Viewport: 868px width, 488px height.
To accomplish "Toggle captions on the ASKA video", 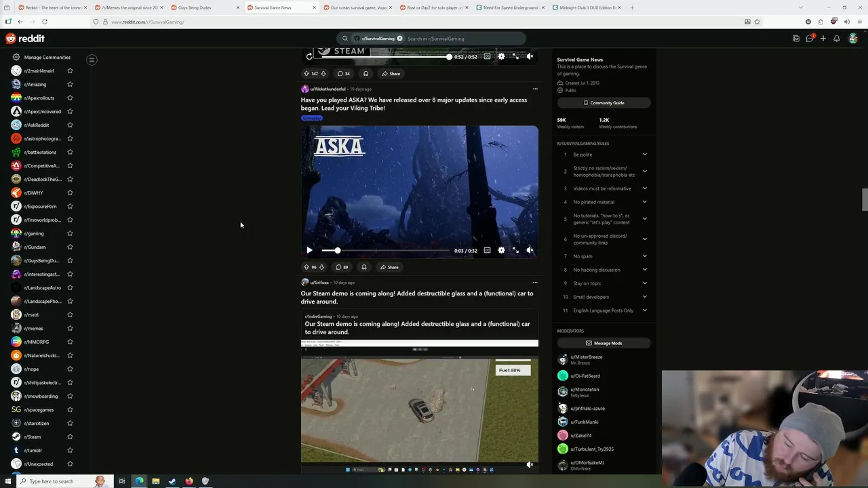I will (487, 250).
